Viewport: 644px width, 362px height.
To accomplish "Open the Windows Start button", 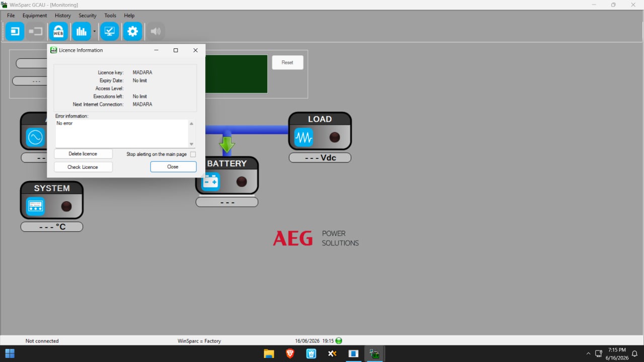I will [10, 353].
